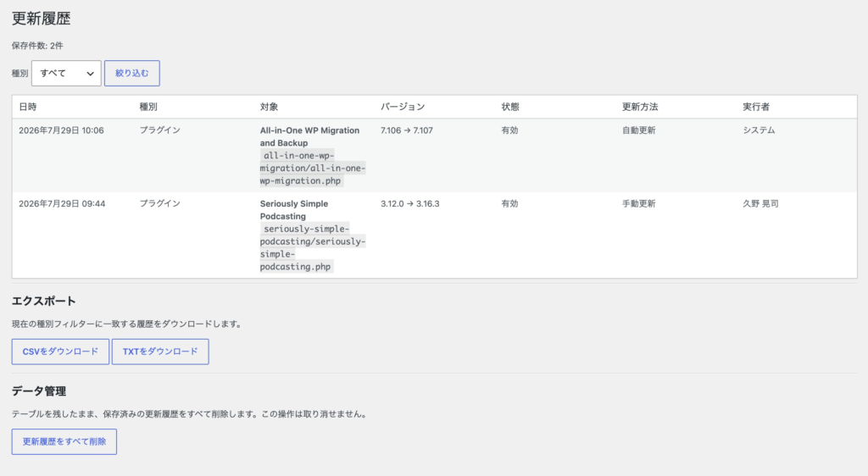The image size is (868, 476).
Task: Click the TXTをダウンロード button
Action: 160,351
